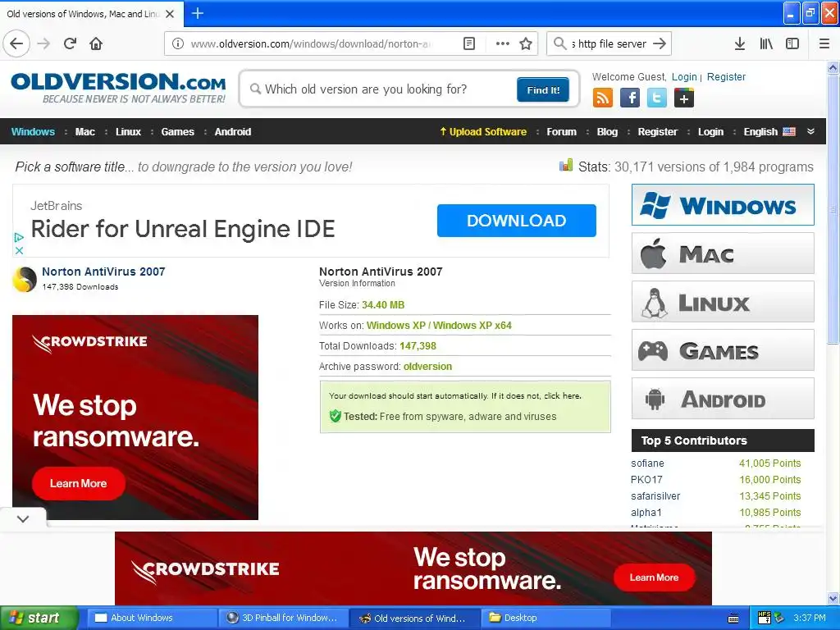The height and width of the screenshot is (630, 840).
Task: Click the Windows category sidebar button
Action: [723, 205]
